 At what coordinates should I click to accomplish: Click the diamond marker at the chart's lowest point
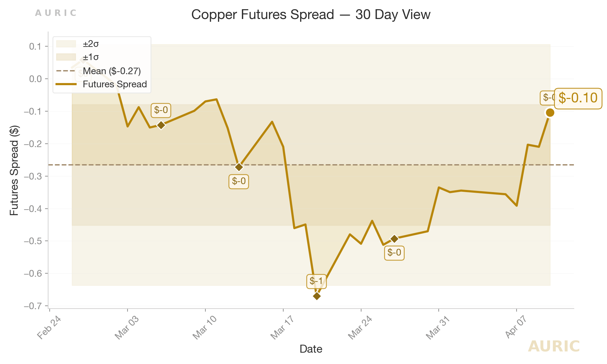click(x=317, y=296)
